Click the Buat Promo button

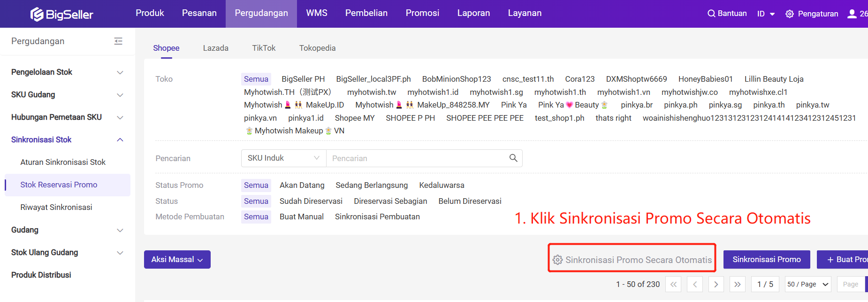tap(843, 260)
